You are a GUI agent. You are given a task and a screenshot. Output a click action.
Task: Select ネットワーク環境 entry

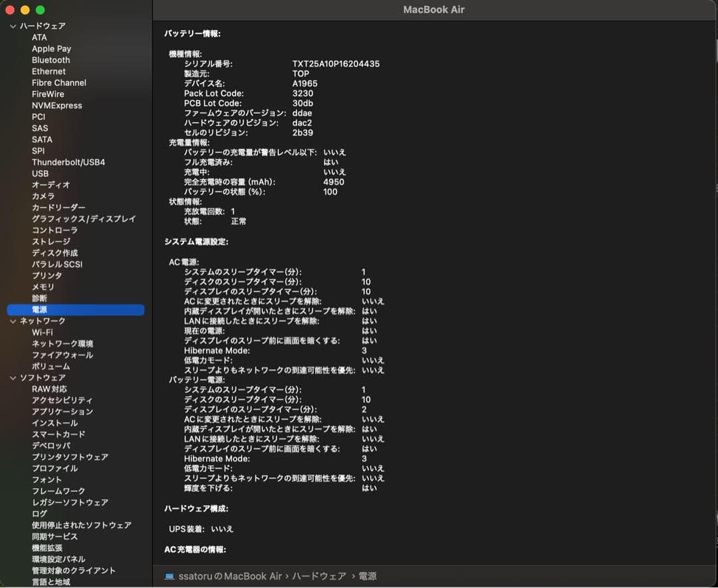pyautogui.click(x=62, y=344)
